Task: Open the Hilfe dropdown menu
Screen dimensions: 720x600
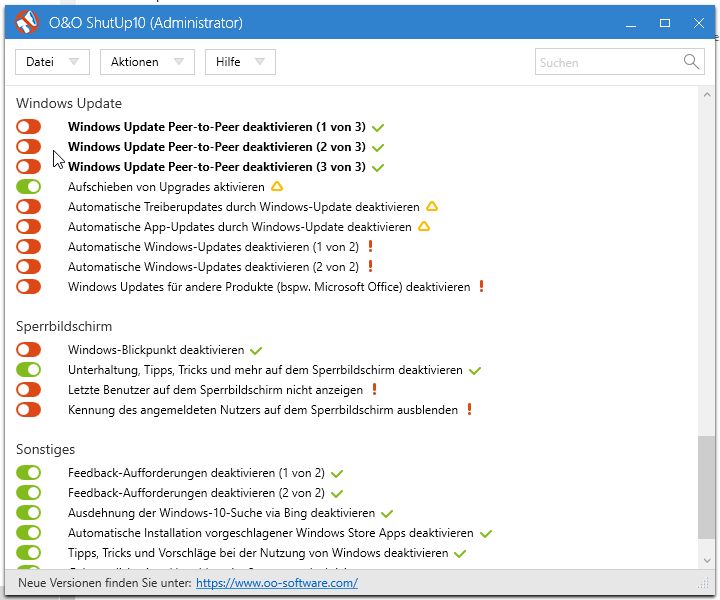Action: coord(240,62)
